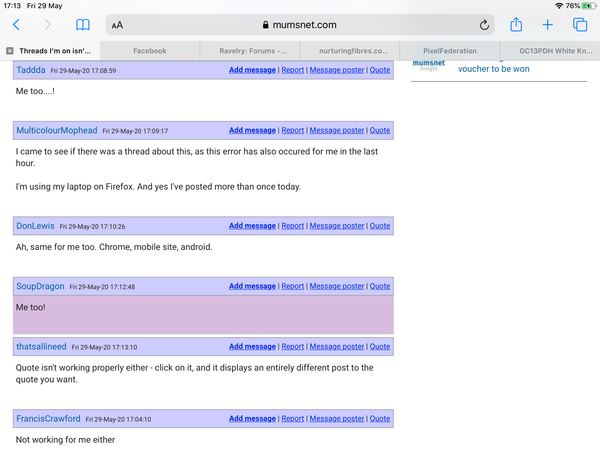The width and height of the screenshot is (600, 450).
Task: Message poster SoupDragon
Action: click(x=337, y=287)
